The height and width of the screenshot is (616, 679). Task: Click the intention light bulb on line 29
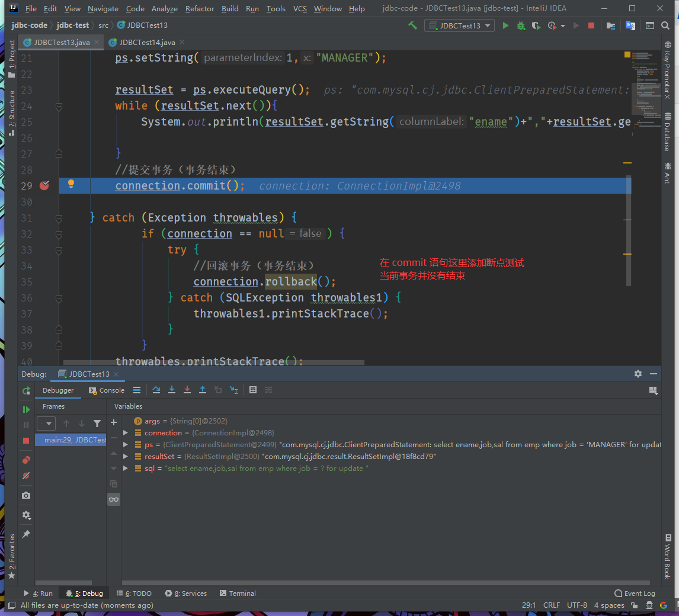pos(71,184)
